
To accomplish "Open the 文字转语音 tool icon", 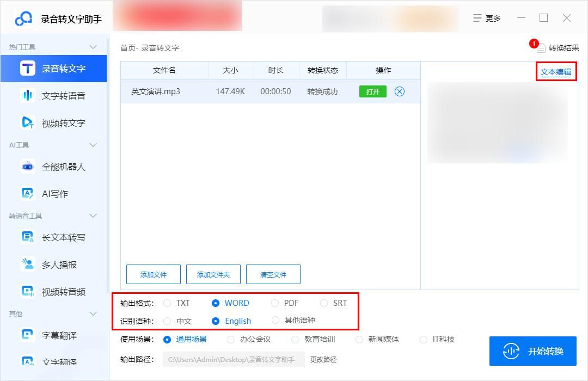I will tap(27, 96).
